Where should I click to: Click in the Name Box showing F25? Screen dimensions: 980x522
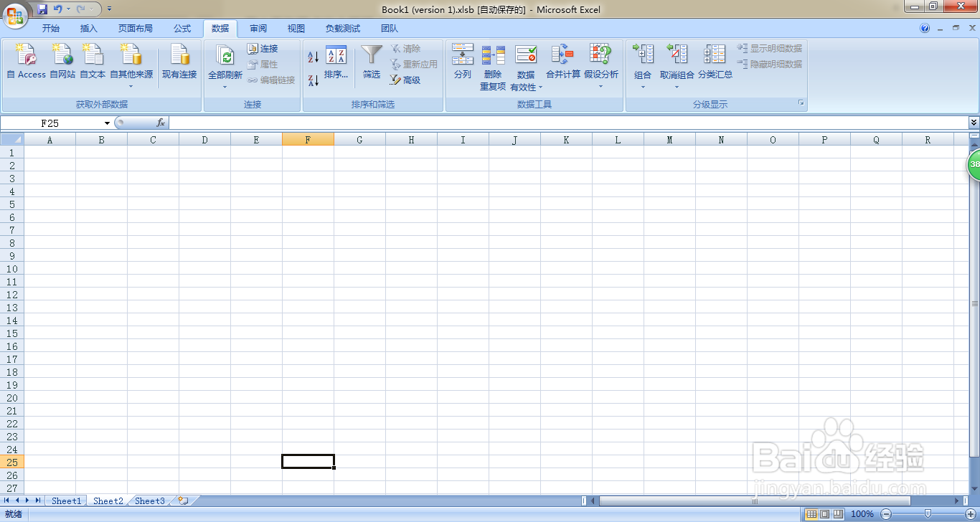[50, 123]
